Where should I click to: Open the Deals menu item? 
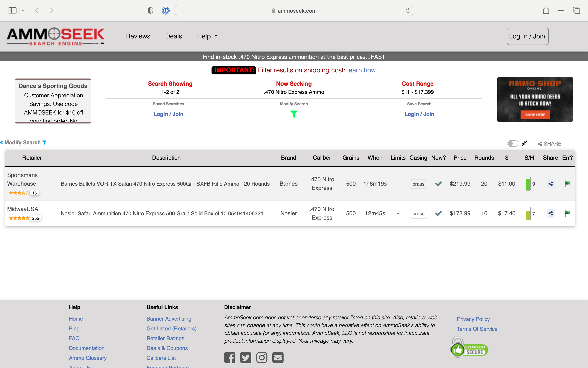pyautogui.click(x=174, y=36)
